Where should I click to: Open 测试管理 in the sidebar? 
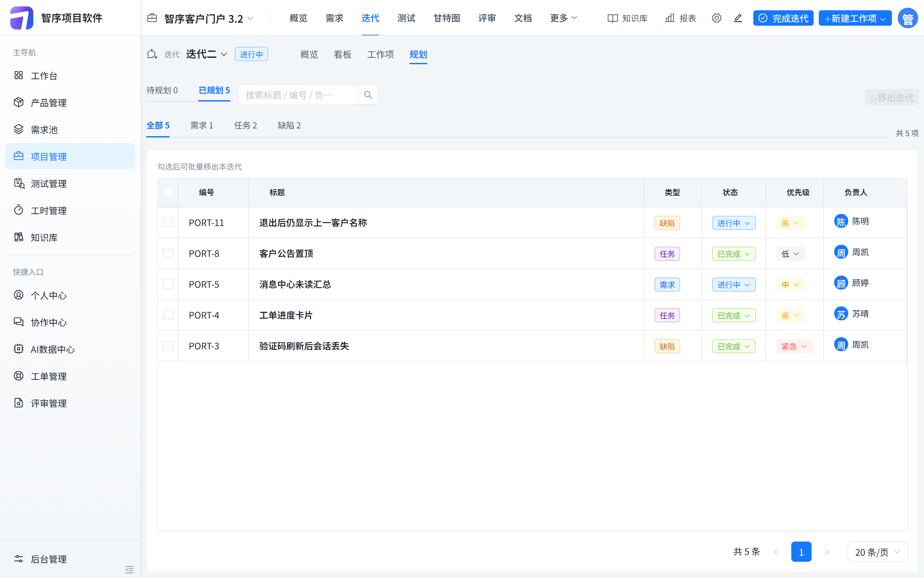point(70,184)
